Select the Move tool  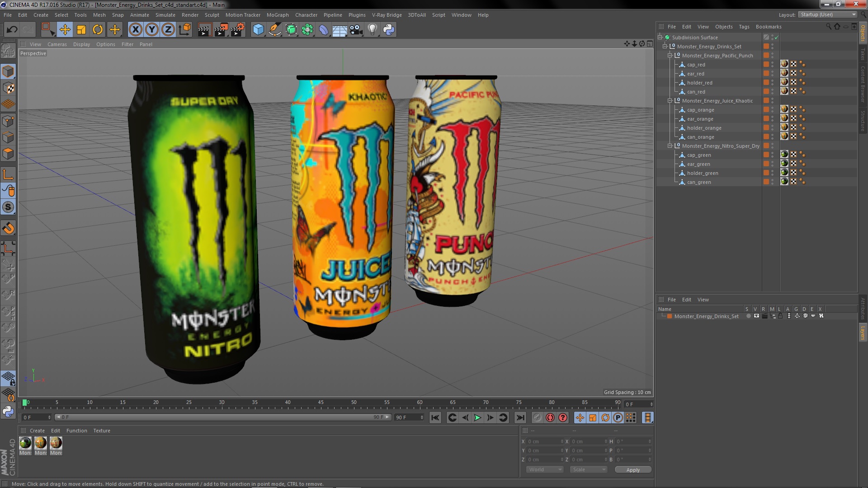pos(65,30)
